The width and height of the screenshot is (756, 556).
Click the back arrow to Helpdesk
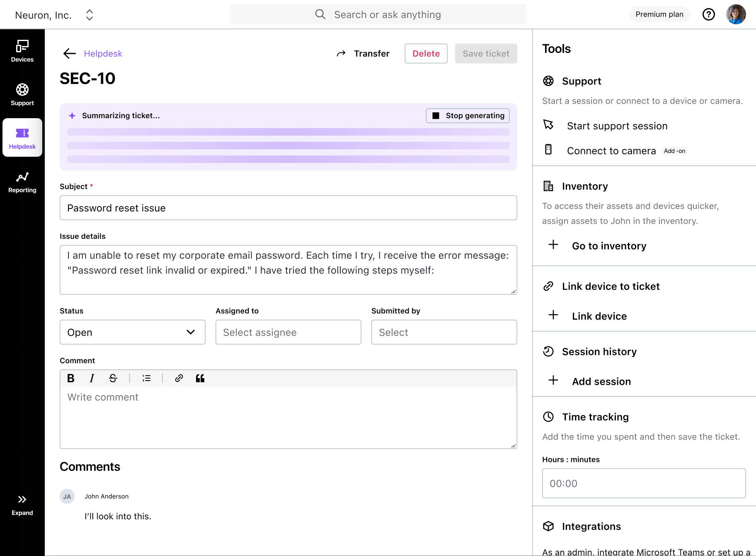pos(69,53)
